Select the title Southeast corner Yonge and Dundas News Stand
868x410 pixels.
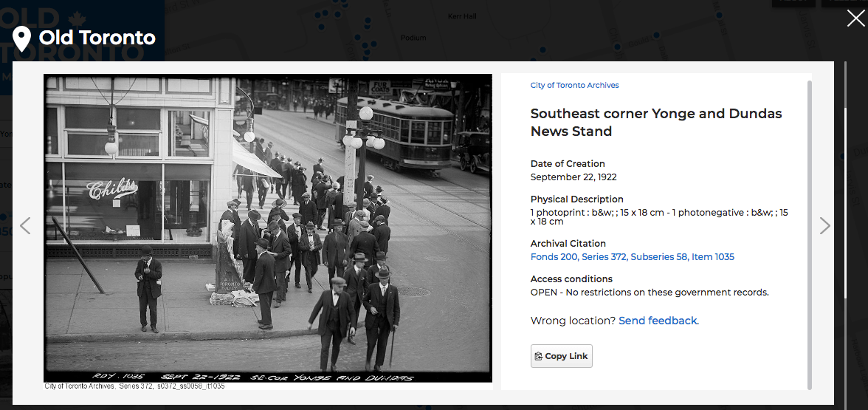(x=656, y=123)
